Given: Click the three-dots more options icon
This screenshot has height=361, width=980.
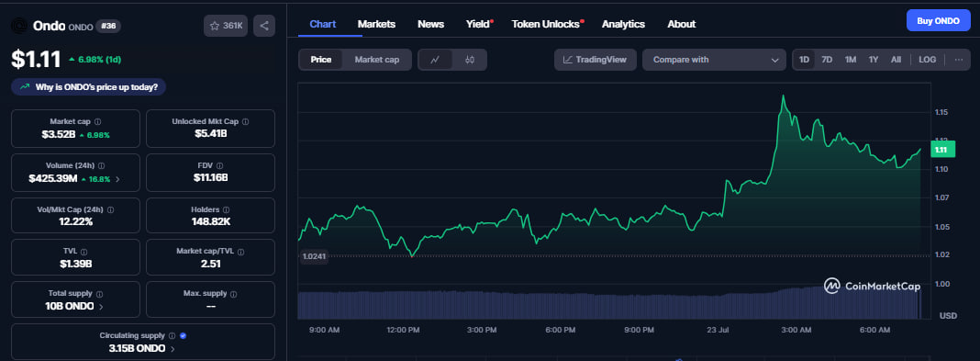Looking at the screenshot, I should [x=958, y=60].
